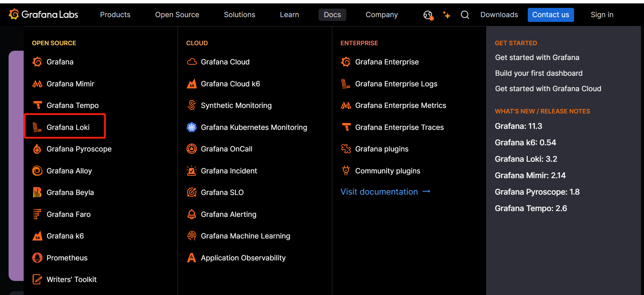Open the Grafana k6: 0.54 release notes
Viewport: 644px width, 295px height.
tap(525, 143)
